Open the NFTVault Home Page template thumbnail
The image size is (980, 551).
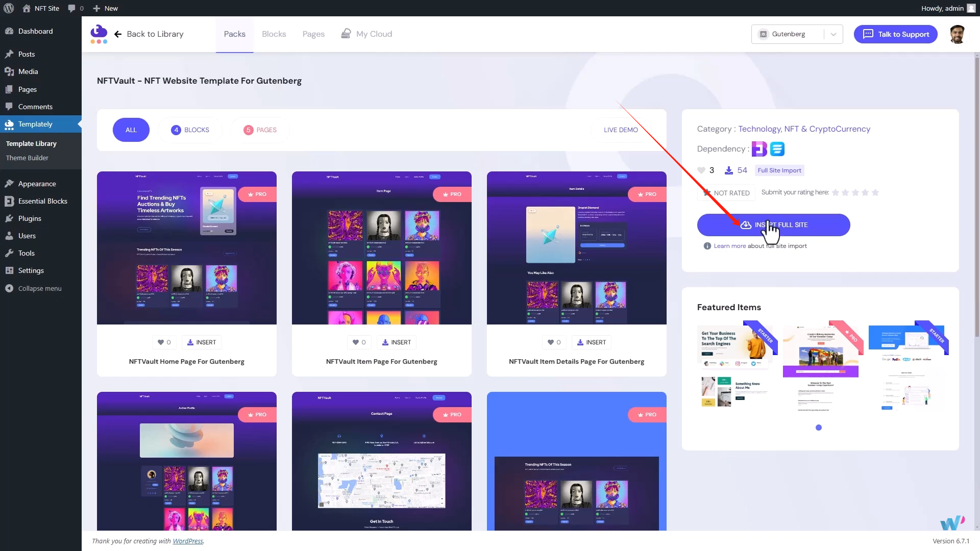186,248
